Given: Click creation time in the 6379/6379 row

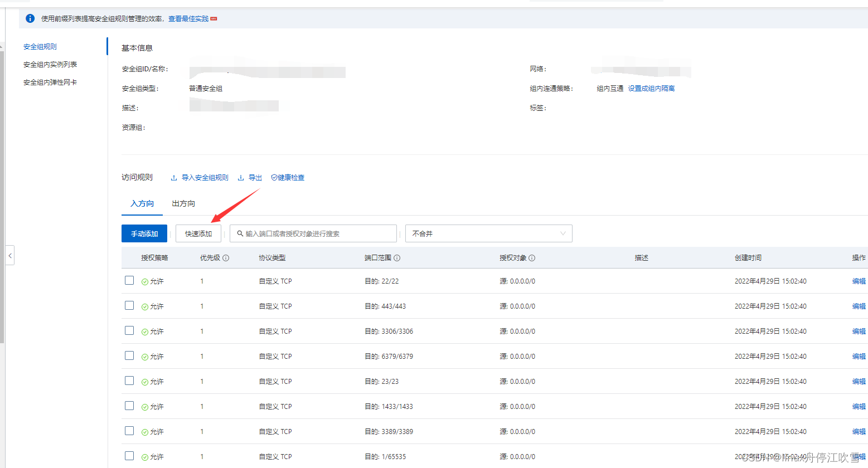Looking at the screenshot, I should pyautogui.click(x=770, y=357).
